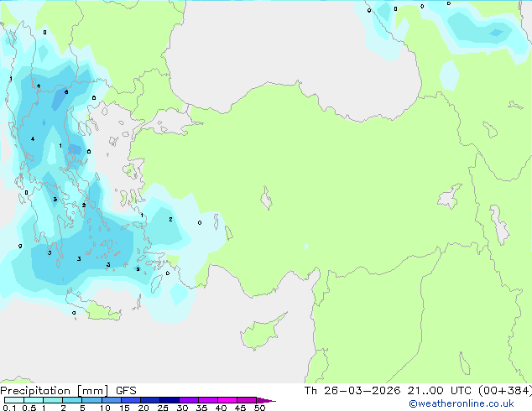Click the 0.1–0.5 mm legend swatch

pos(14,400)
